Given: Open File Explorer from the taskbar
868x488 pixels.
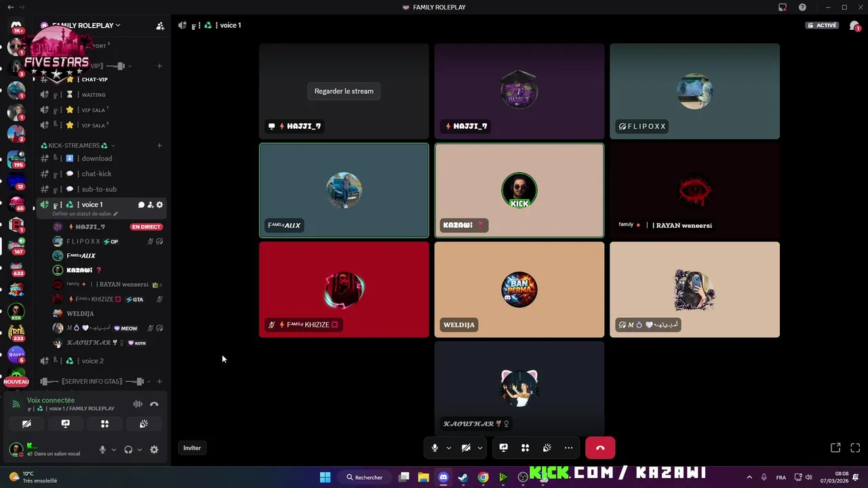Looking at the screenshot, I should 424,477.
